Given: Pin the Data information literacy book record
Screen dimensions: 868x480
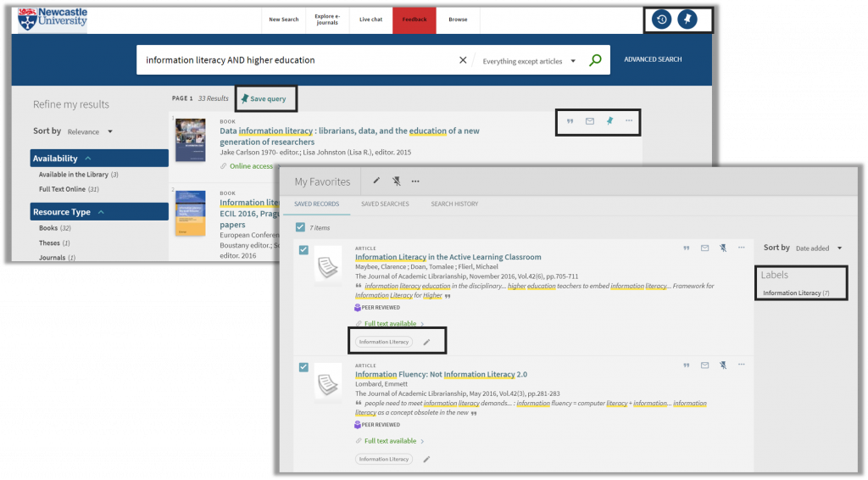Looking at the screenshot, I should point(609,121).
